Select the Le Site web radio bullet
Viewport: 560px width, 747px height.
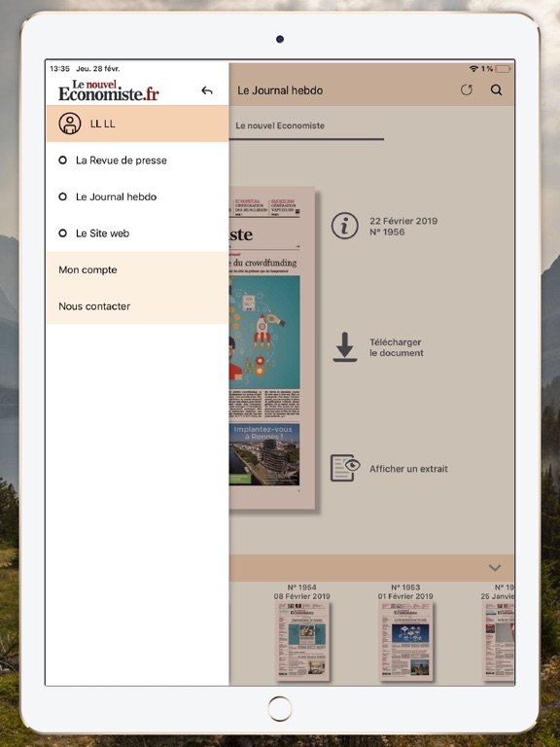(62, 233)
